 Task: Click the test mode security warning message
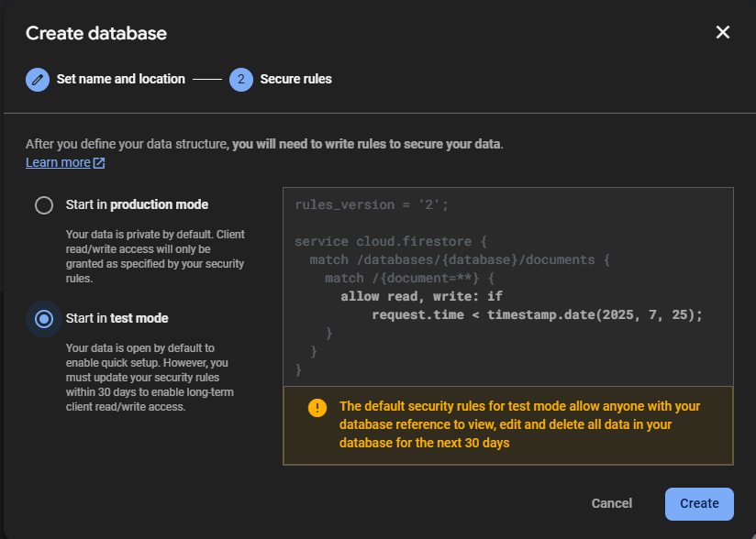(518, 424)
